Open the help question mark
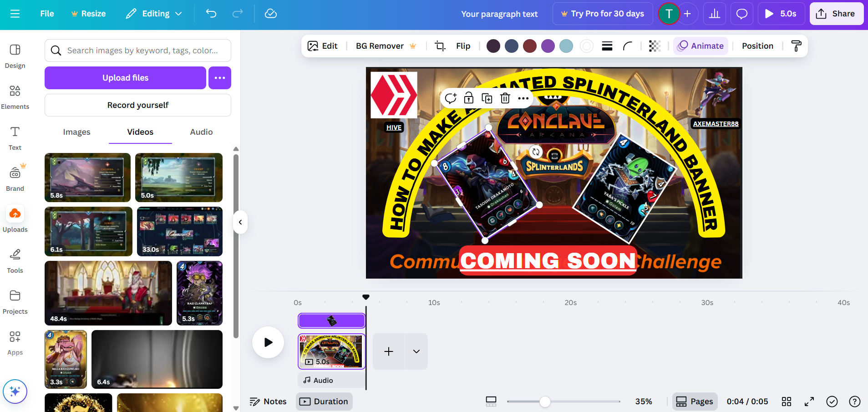Viewport: 868px width, 412px height. pos(855,402)
